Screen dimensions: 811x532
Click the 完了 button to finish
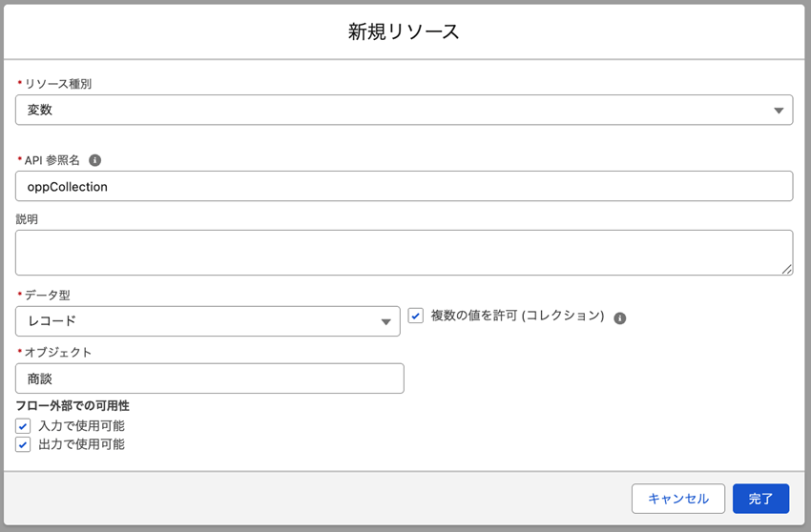(760, 499)
